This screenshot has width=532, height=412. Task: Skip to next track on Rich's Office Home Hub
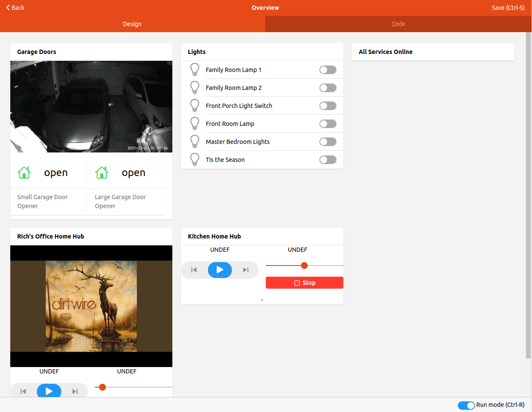pyautogui.click(x=75, y=391)
